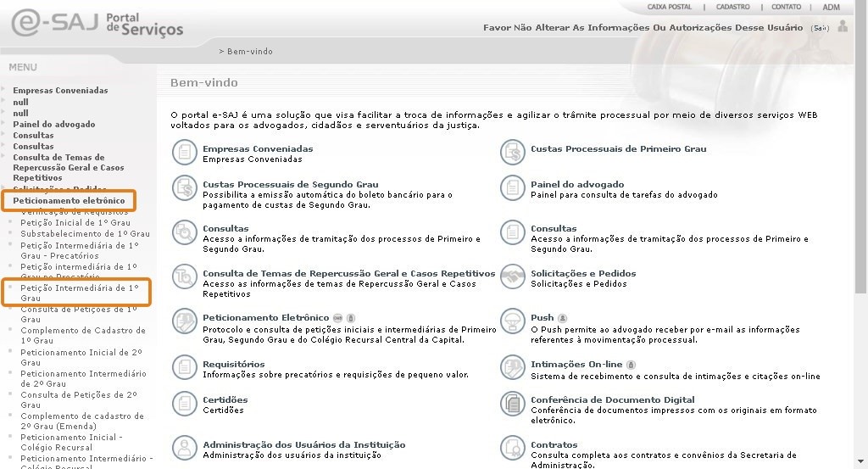Click Custas Processuais de Segundo Grau link

point(291,184)
